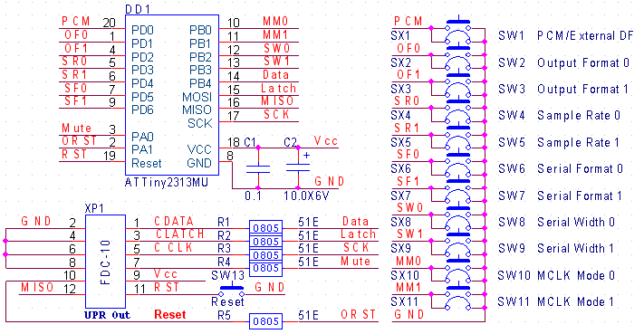Select resistor R1 0805 symbol
Screen dimensions: 644x334
(265, 228)
